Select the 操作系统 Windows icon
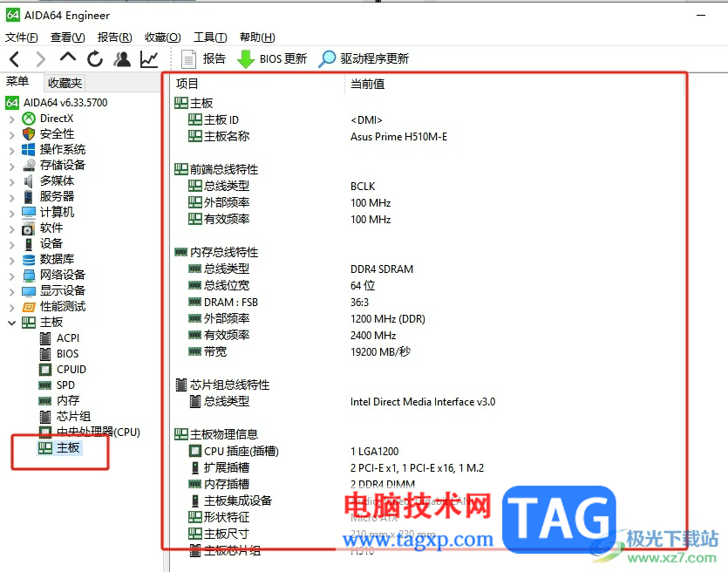This screenshot has width=728, height=572. point(28,149)
